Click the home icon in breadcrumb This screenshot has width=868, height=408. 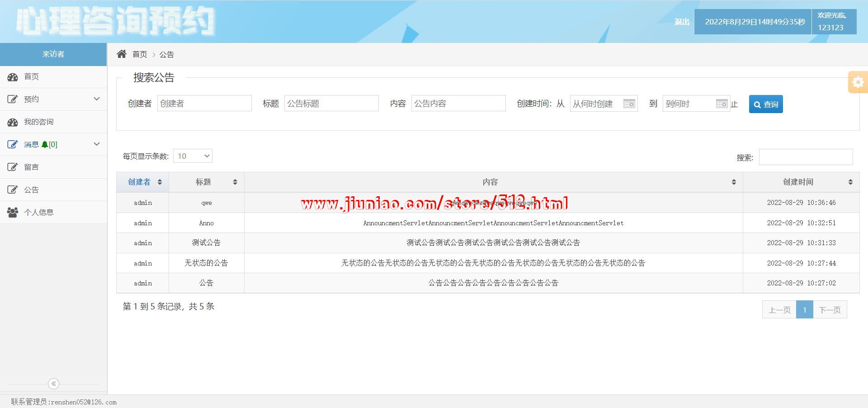pyautogui.click(x=121, y=54)
